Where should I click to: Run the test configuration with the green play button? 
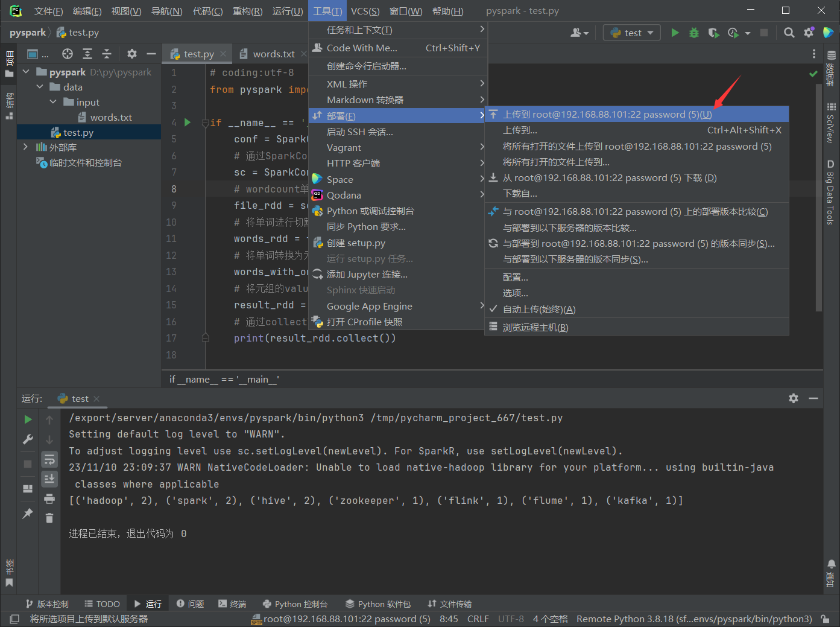pos(675,33)
